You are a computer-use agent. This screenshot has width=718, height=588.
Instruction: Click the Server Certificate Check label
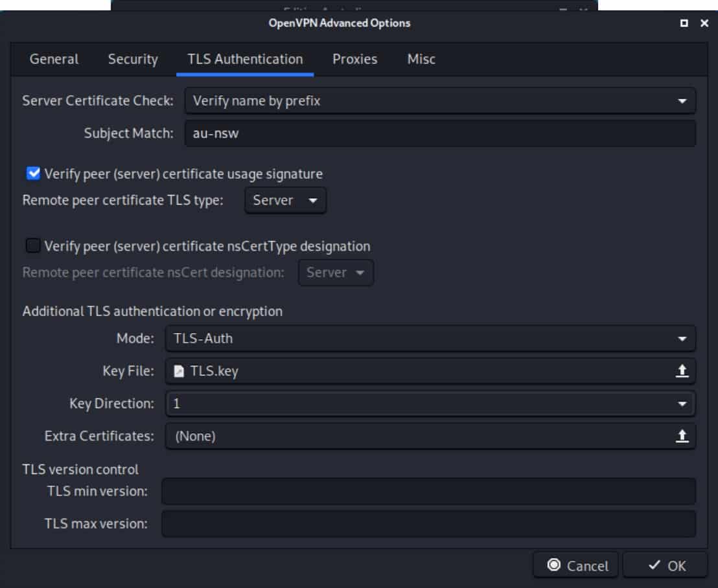[98, 100]
